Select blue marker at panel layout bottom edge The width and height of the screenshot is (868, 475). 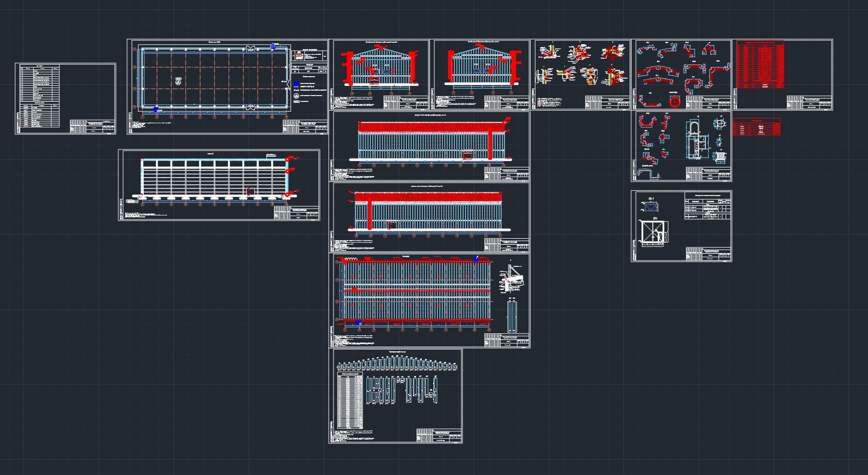(359, 322)
